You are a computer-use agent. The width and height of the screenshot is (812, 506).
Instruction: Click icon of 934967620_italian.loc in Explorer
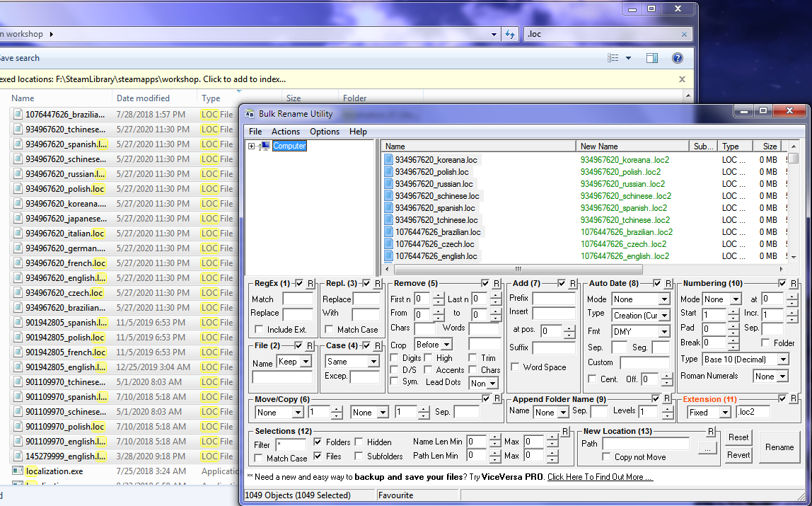pyautogui.click(x=18, y=234)
